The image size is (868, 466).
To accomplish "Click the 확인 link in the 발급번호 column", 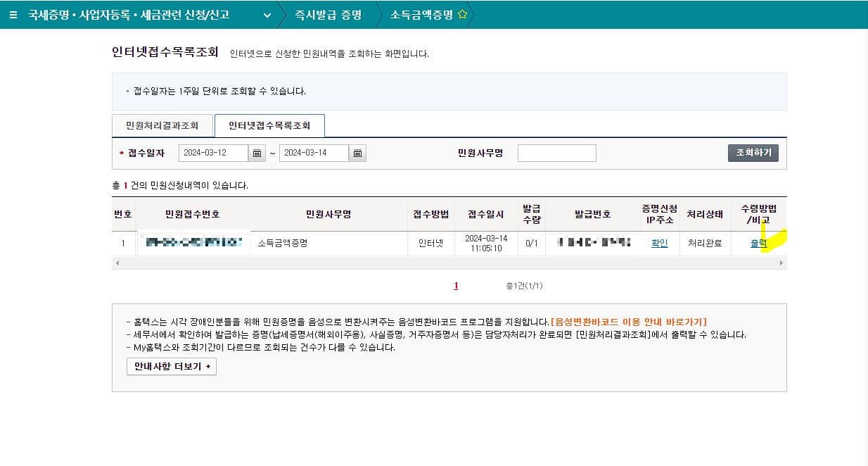I will (x=659, y=243).
